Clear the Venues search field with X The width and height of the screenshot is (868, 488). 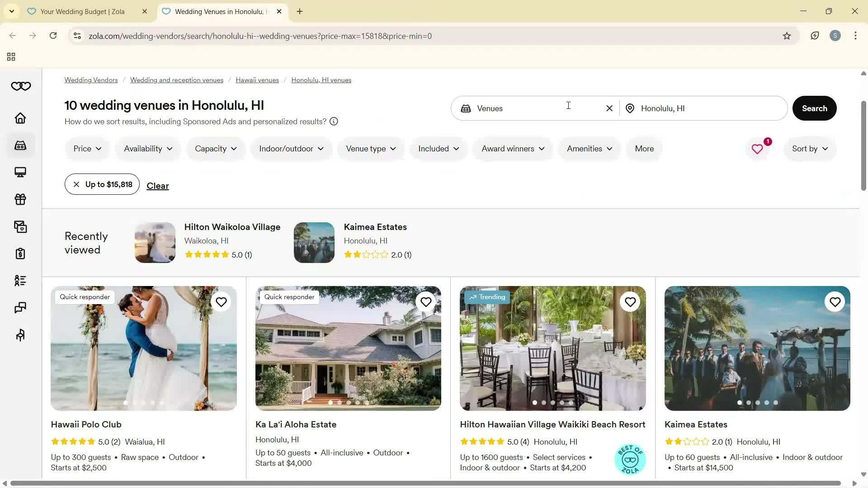tap(609, 108)
